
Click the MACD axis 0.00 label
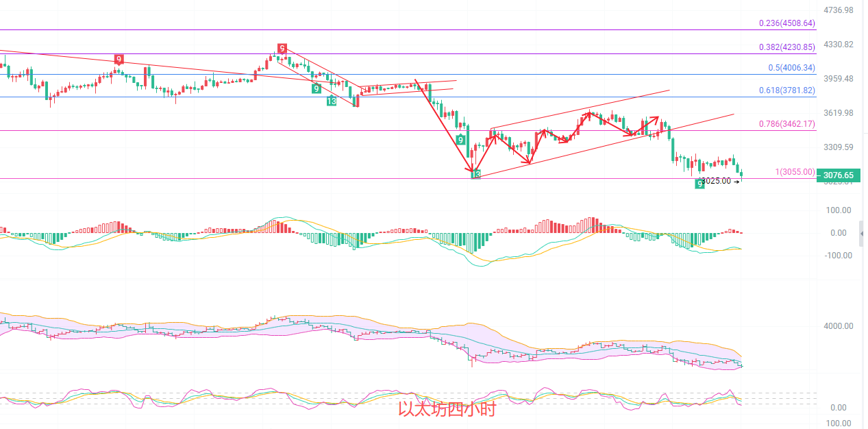(x=838, y=233)
